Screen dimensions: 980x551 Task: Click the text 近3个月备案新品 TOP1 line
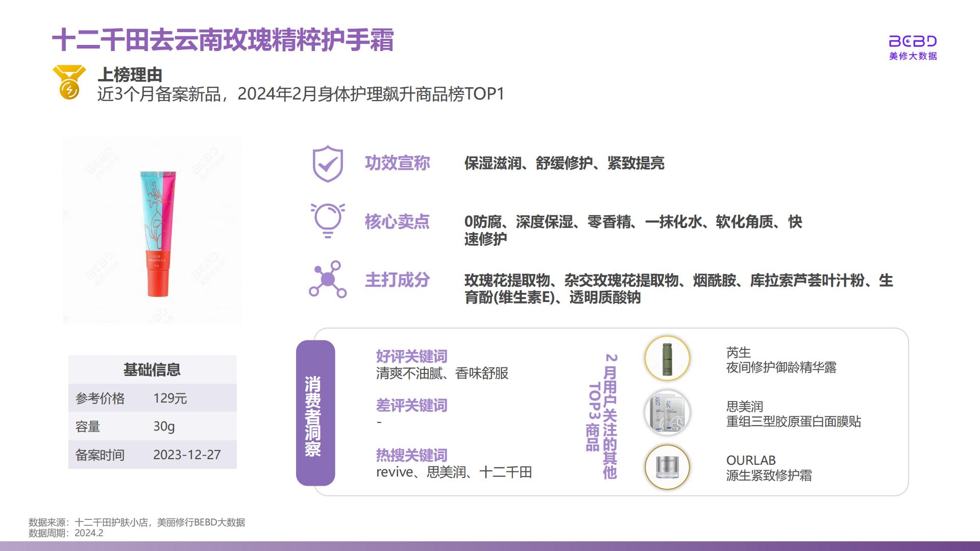301,94
